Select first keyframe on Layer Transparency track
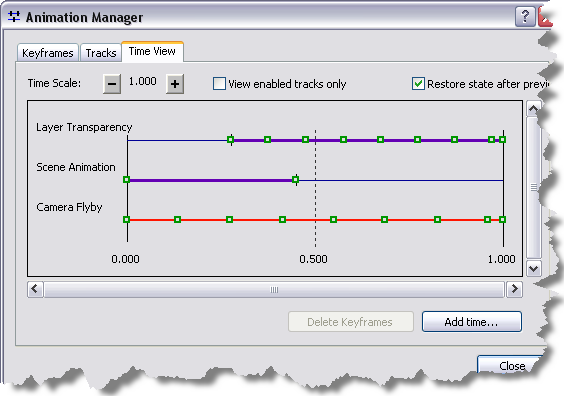The width and height of the screenshot is (564, 396). click(231, 140)
